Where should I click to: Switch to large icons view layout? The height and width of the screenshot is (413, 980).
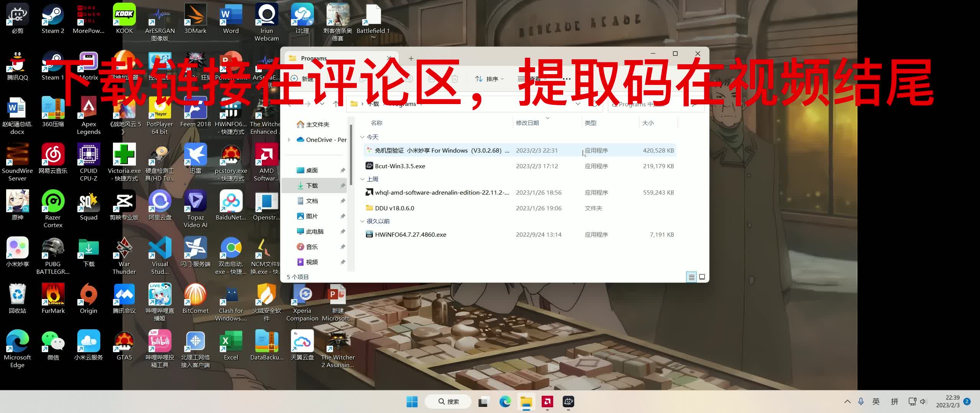[x=702, y=277]
